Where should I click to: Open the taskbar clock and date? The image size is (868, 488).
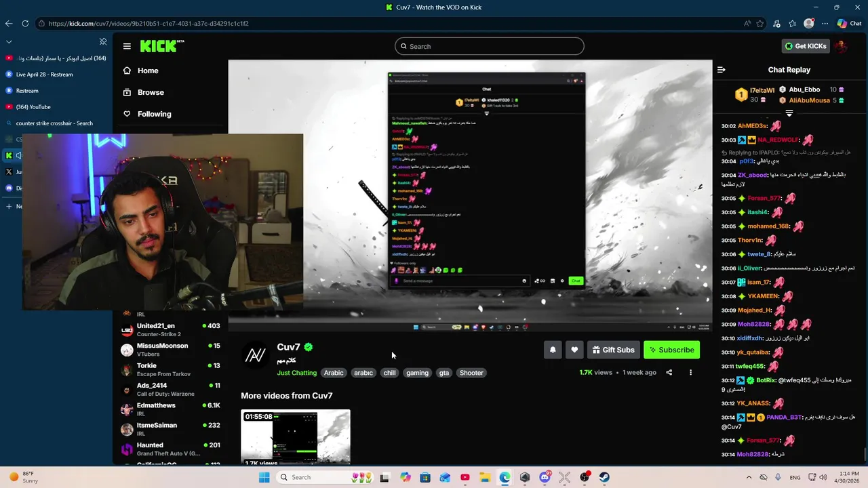click(846, 477)
